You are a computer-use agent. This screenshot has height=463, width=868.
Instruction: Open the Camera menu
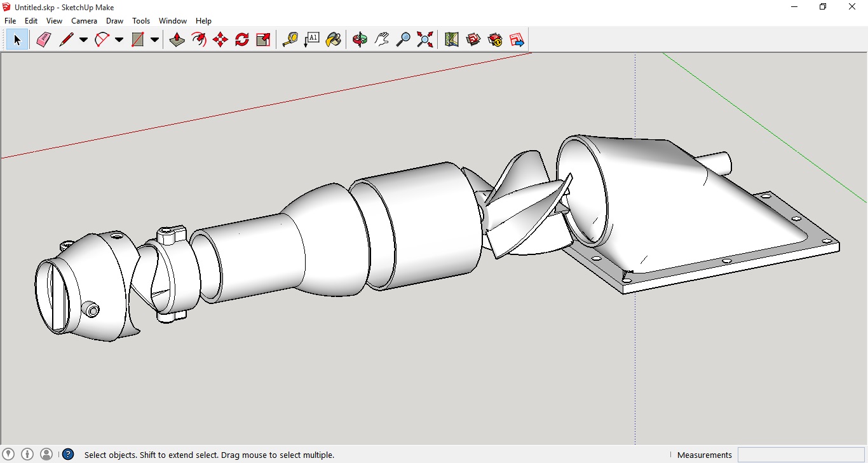click(85, 21)
